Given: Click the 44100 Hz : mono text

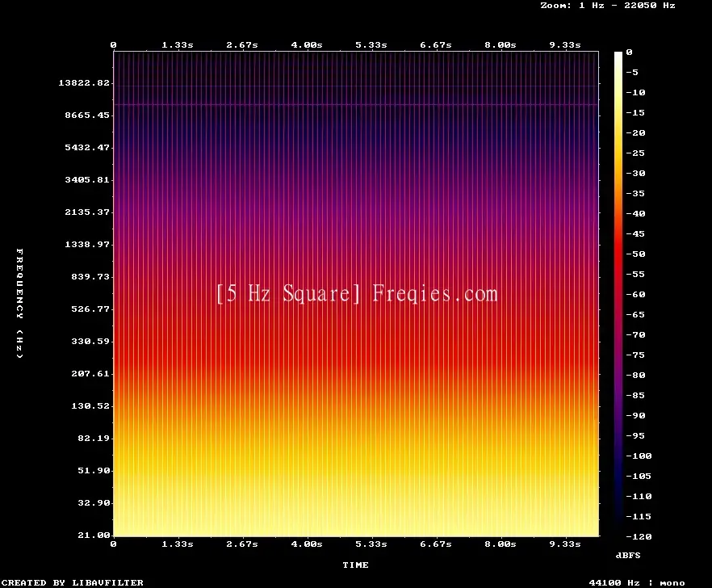Looking at the screenshot, I should [x=637, y=582].
